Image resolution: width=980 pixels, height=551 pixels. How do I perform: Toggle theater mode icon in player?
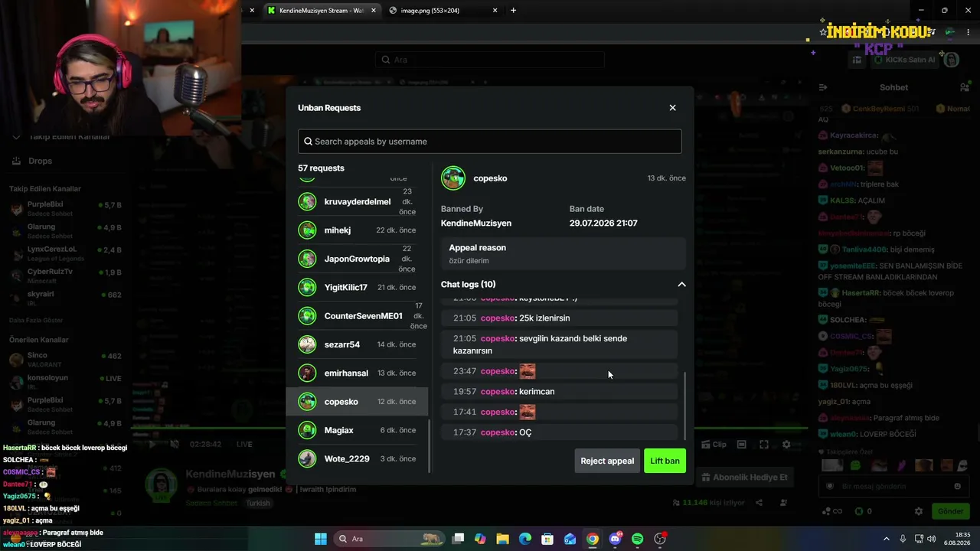coord(741,445)
